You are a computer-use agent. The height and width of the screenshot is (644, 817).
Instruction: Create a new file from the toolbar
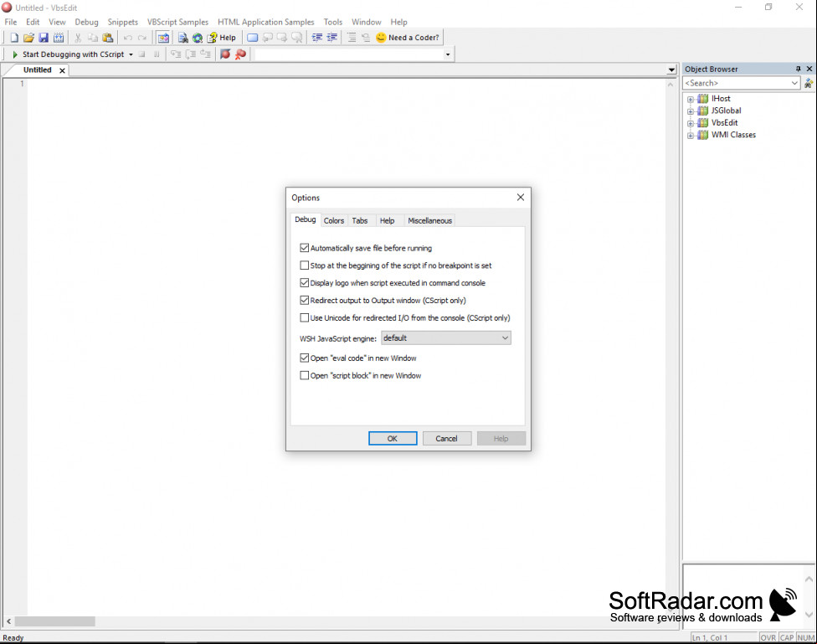[14, 38]
